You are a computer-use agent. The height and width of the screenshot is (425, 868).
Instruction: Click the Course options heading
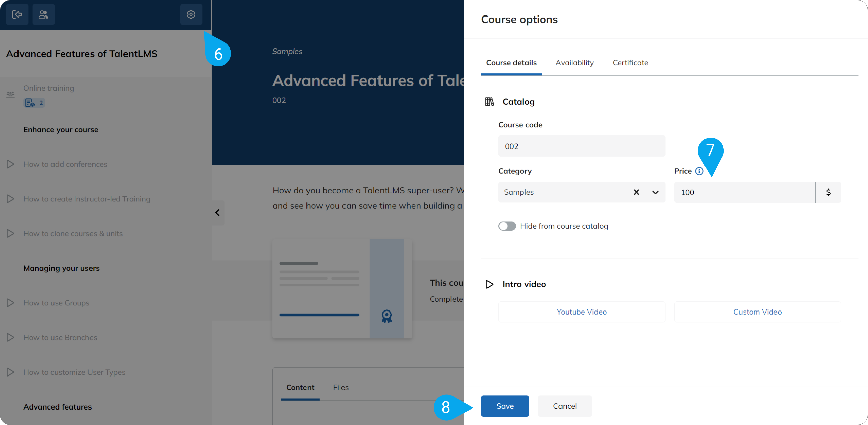click(x=519, y=20)
